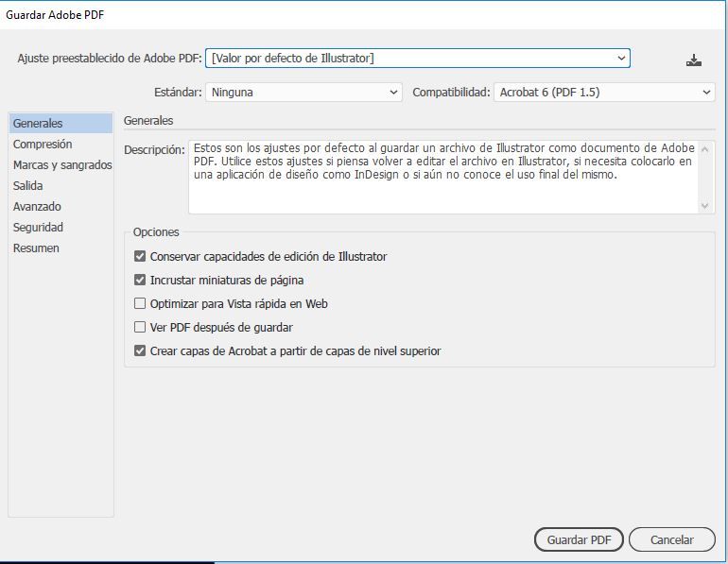Select the Generales category

point(61,124)
